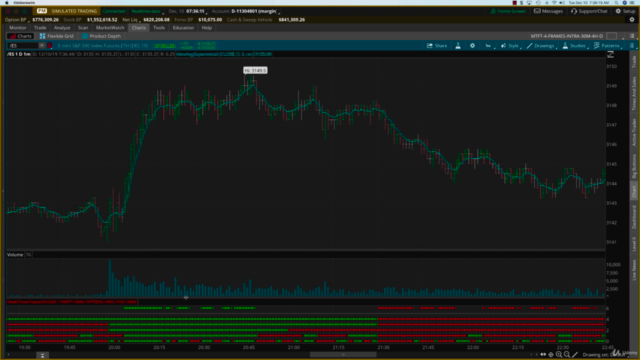
Task: Click the price axis collapse icon
Action: (611, 54)
